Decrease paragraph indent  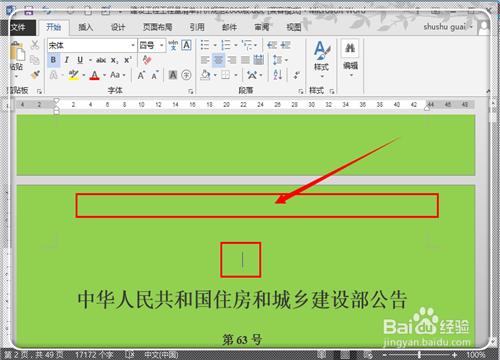[272, 45]
